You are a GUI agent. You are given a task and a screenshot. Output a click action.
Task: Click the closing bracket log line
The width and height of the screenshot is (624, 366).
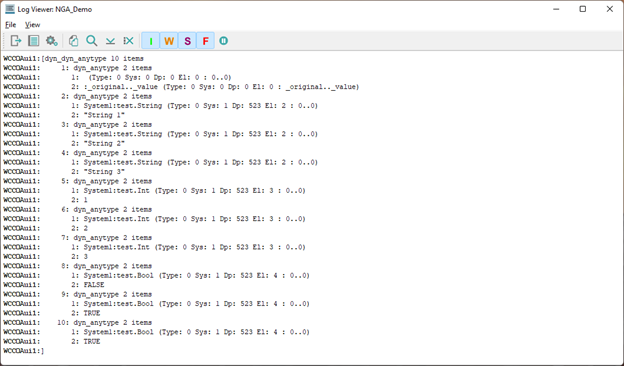24,351
